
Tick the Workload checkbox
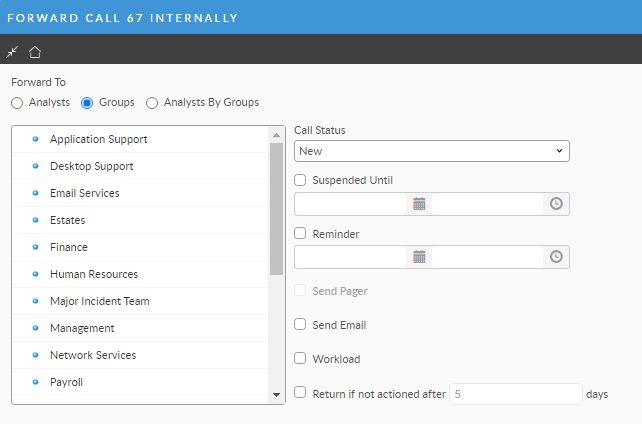[x=300, y=359]
